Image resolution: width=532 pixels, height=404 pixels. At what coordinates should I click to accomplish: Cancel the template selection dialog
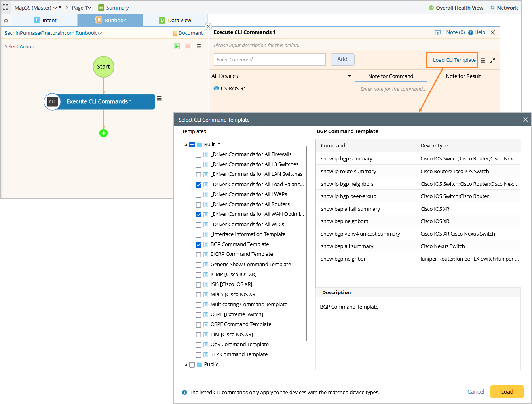coord(476,392)
